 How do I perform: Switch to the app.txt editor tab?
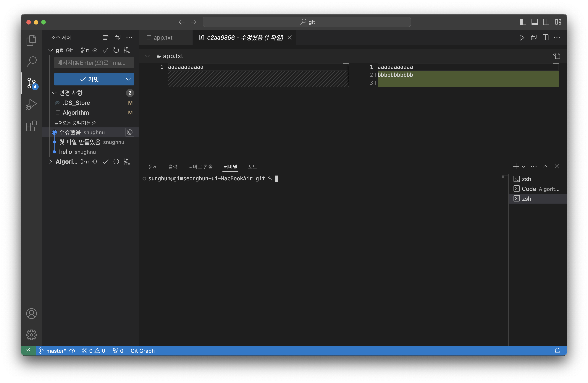(x=163, y=38)
